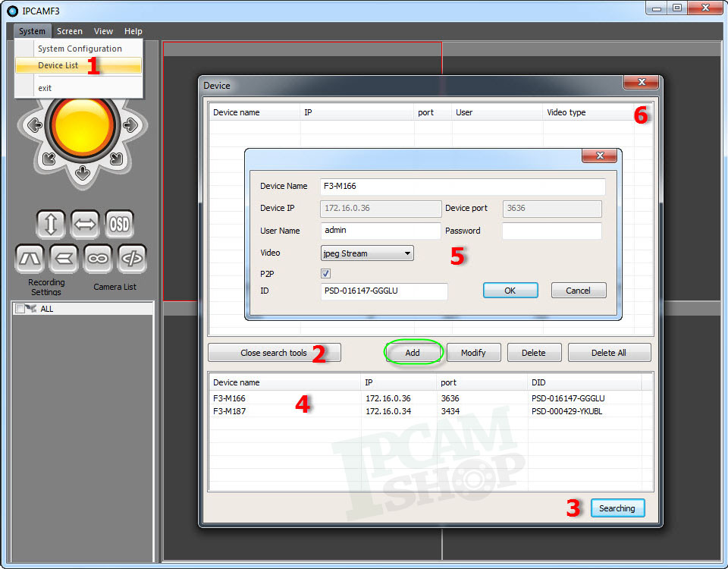Choose exit from System menu
Screen dimensions: 728x569
coord(79,88)
